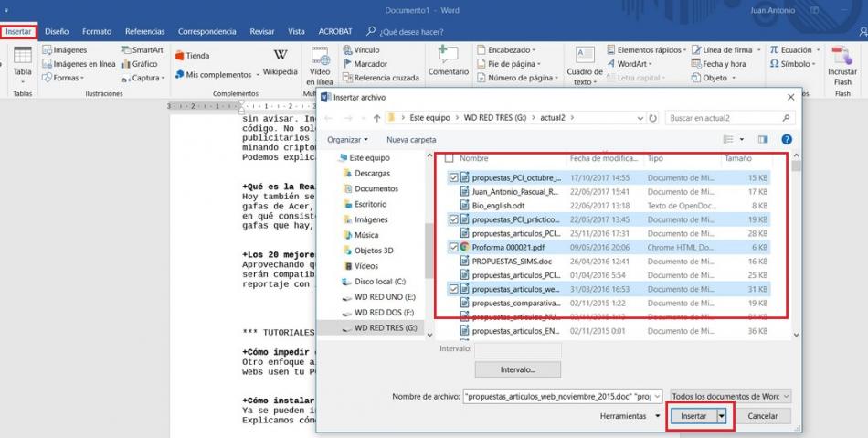Switch to the Formato tab
868x438 pixels.
97,32
